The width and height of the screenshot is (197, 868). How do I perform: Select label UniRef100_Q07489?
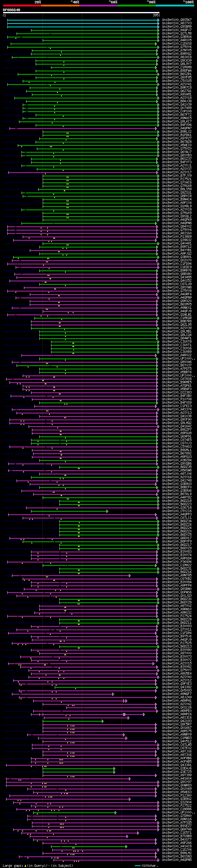[x=177, y=108]
